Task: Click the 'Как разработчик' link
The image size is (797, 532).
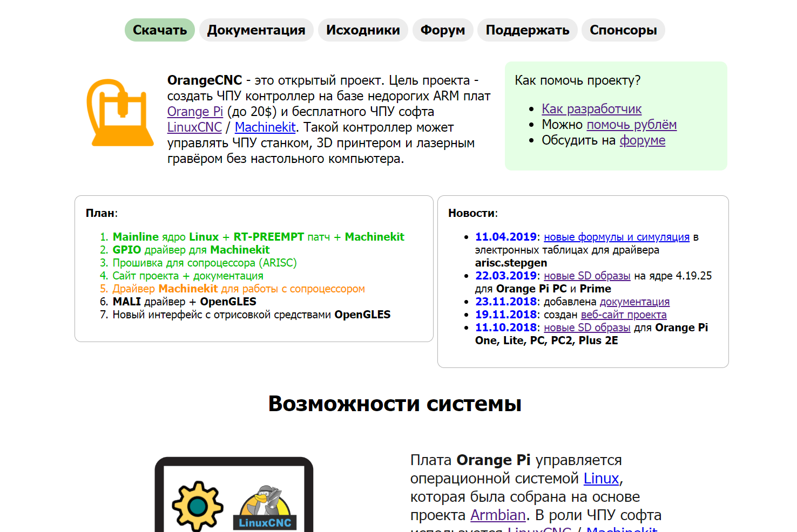Action: [592, 109]
